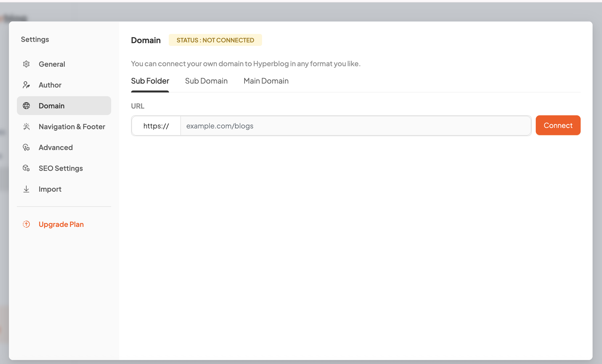Focus the example.com/blogs URL field
Image resolution: width=602 pixels, height=364 pixels.
355,126
